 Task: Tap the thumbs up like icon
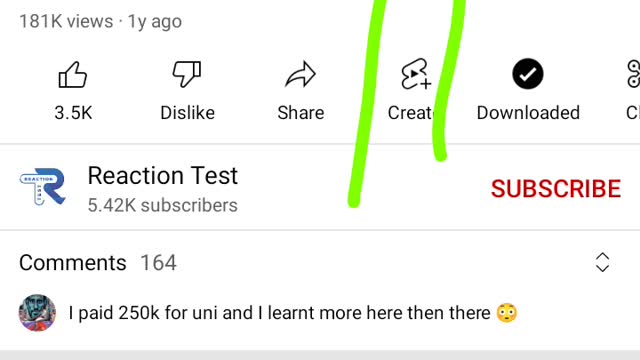pos(73,74)
